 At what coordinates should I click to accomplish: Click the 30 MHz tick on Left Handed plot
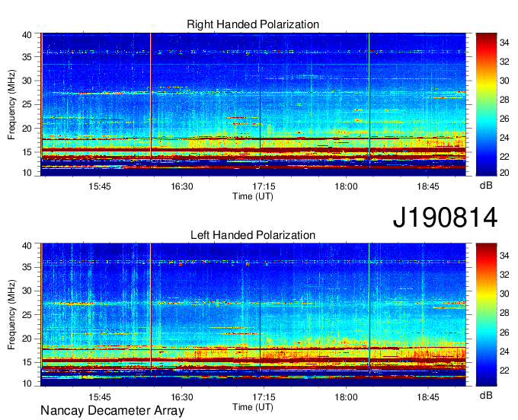coord(27,291)
